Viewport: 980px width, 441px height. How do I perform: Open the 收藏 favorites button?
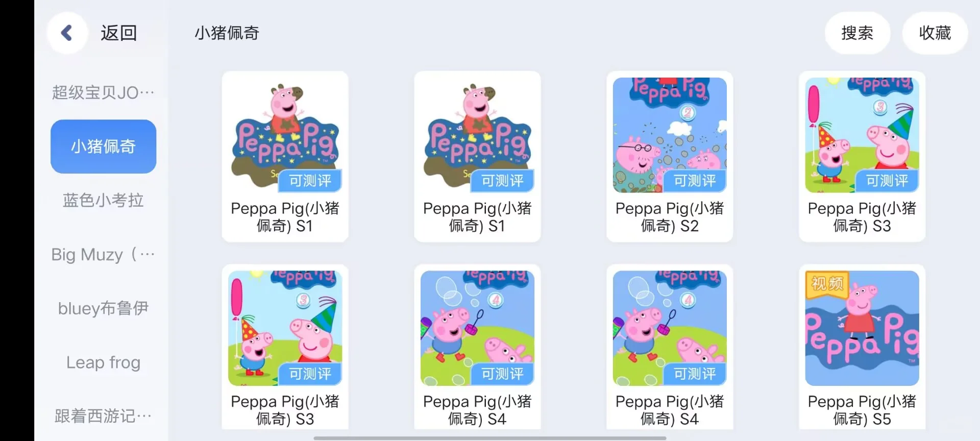pos(935,33)
